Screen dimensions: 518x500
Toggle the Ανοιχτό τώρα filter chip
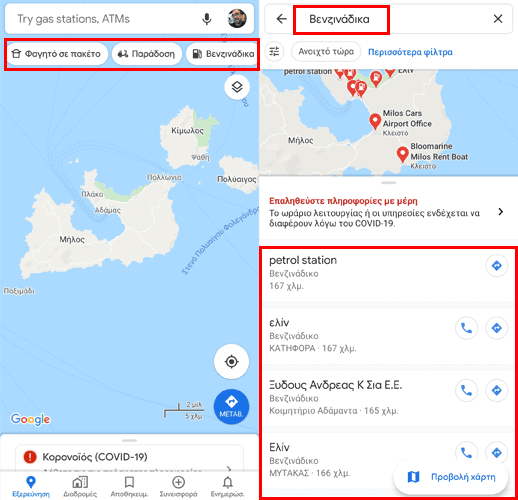(326, 52)
